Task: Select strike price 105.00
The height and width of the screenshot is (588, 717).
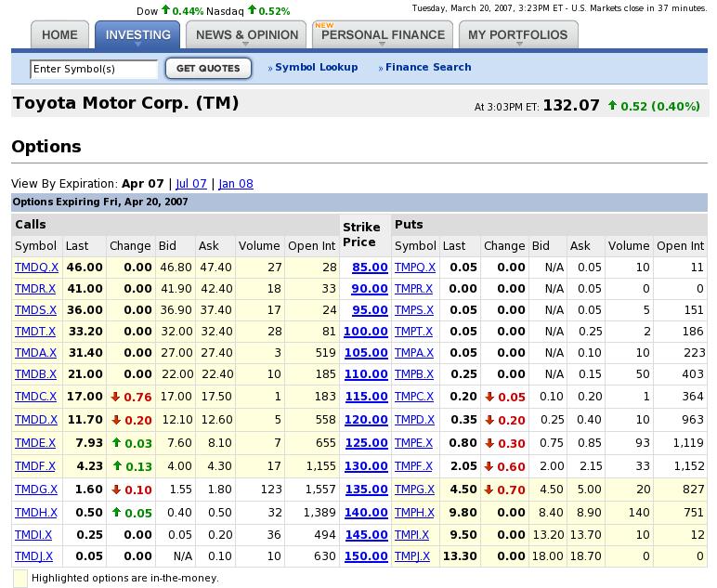Action: coord(366,353)
